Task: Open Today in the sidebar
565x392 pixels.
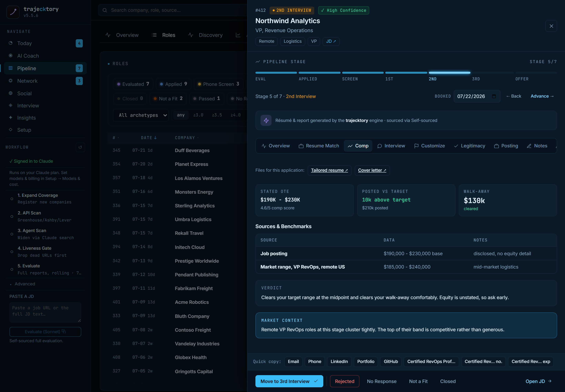Action: pos(45,43)
